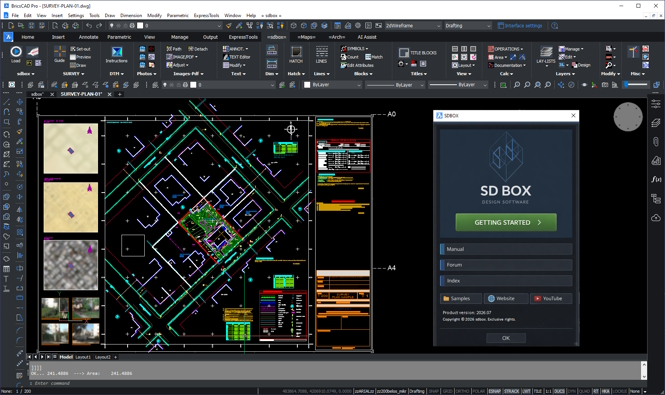This screenshot has width=665, height=395.
Task: Open the Documentation dropdown
Action: pyautogui.click(x=506, y=65)
